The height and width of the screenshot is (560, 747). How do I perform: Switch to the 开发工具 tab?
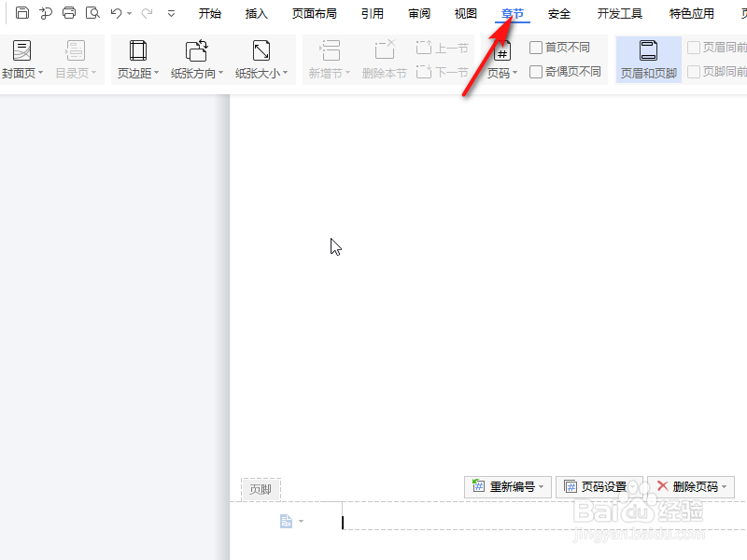click(620, 14)
